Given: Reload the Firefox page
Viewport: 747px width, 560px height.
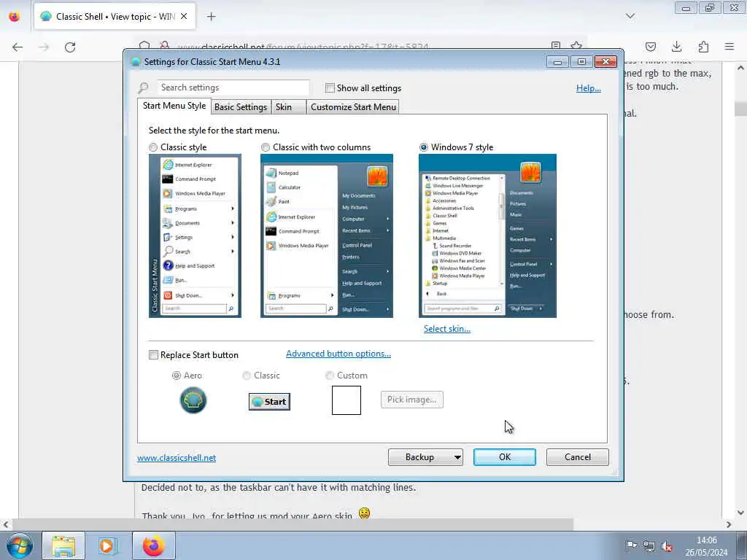Looking at the screenshot, I should [x=70, y=47].
